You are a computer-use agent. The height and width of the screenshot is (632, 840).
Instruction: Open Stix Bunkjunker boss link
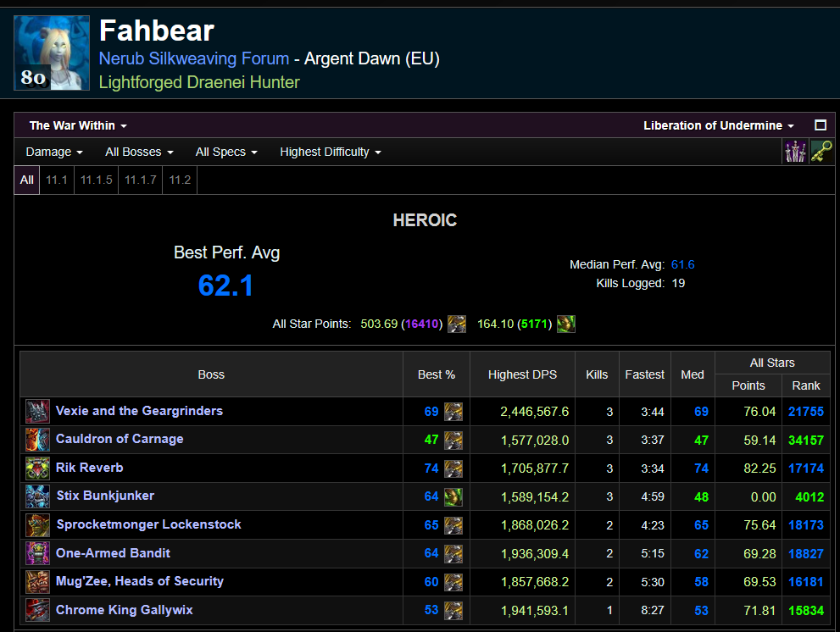pyautogui.click(x=106, y=496)
